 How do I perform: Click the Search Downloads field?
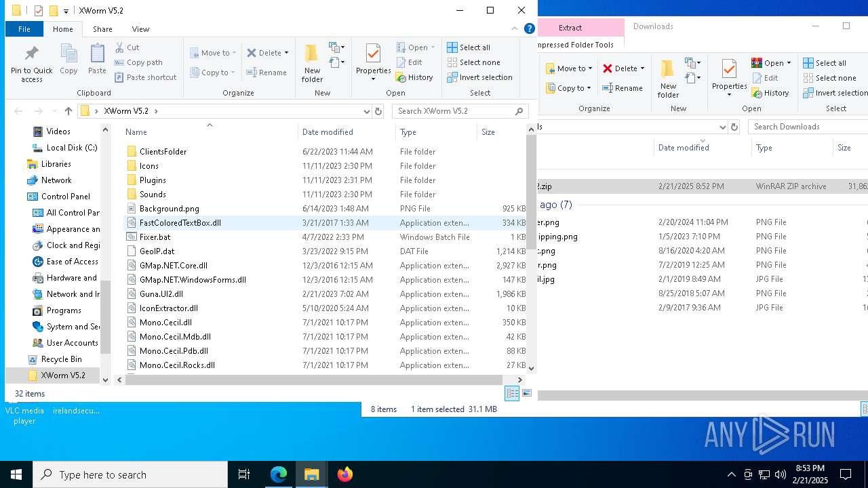tap(807, 127)
